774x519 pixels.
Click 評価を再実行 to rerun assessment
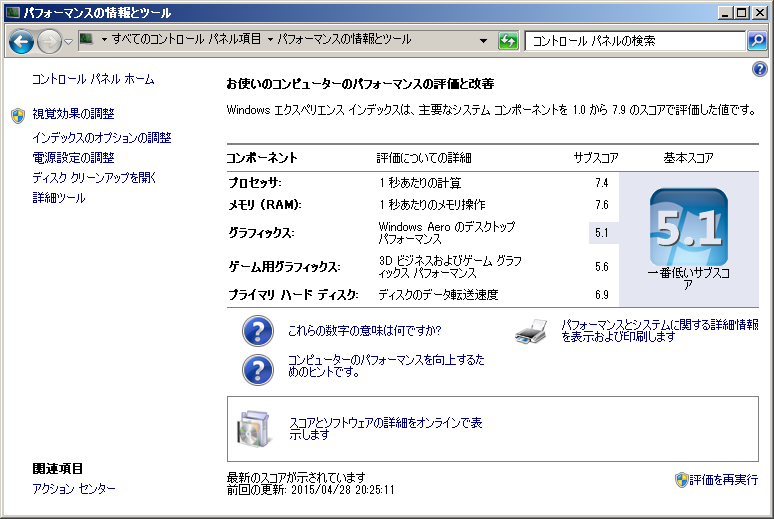pyautogui.click(x=723, y=479)
